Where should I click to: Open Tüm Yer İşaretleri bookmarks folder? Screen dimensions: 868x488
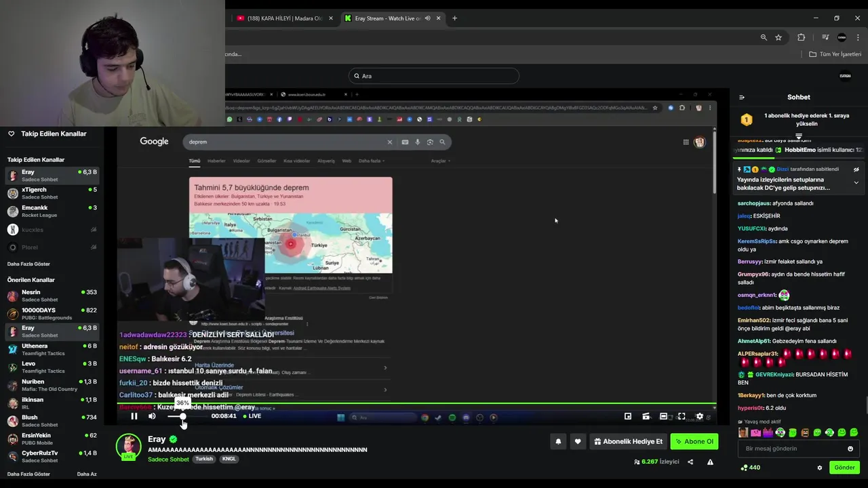(x=835, y=54)
